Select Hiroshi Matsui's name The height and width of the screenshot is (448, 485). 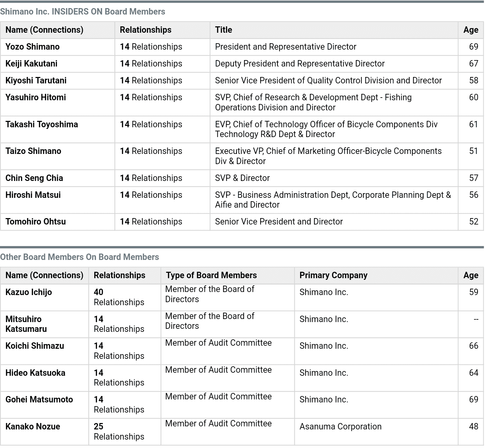(x=33, y=195)
